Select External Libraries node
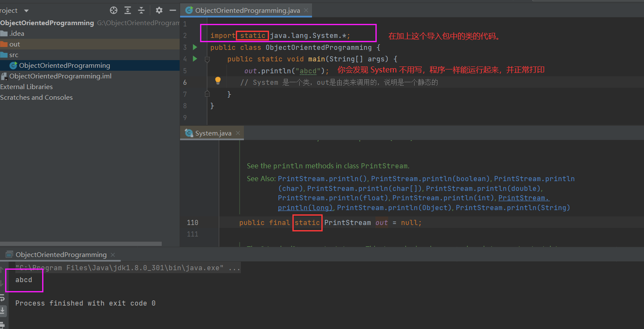 [26, 87]
